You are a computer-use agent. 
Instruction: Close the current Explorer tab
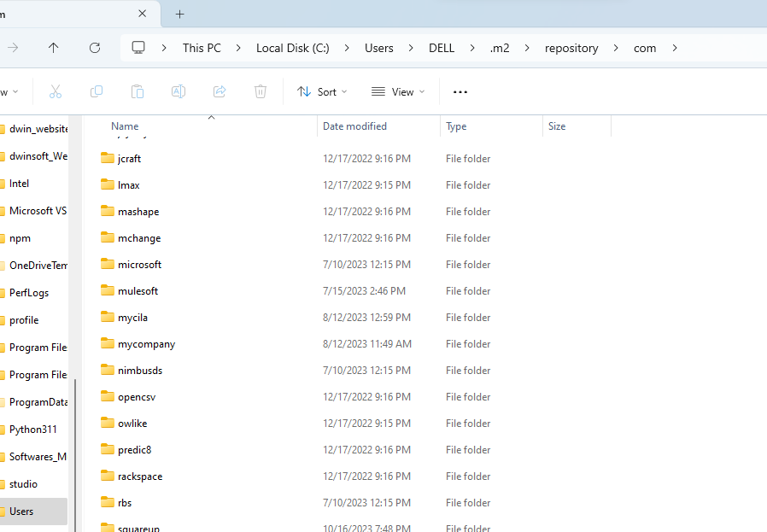[x=143, y=14]
